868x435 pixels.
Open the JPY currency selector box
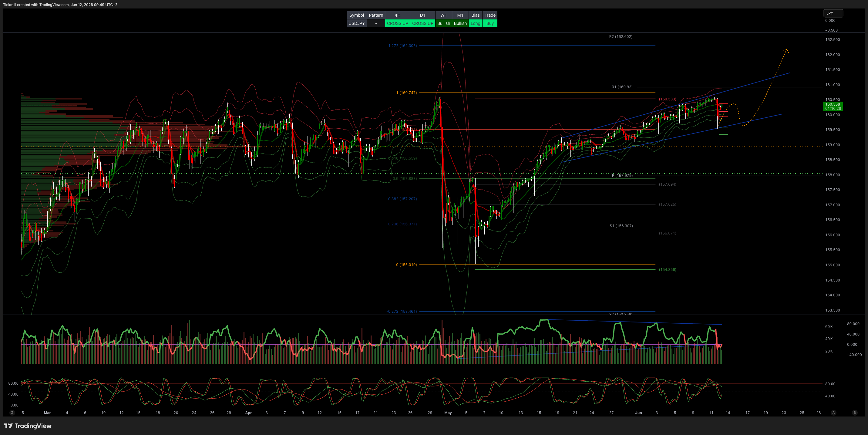coord(833,13)
